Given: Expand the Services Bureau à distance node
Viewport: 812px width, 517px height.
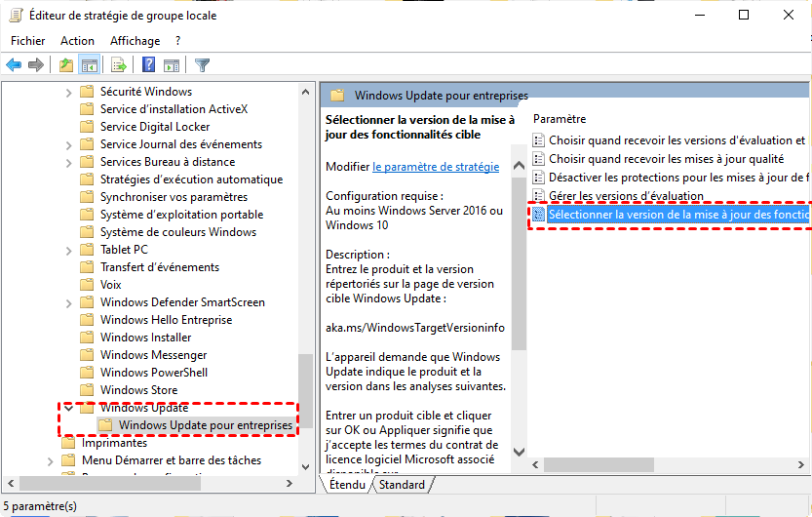Looking at the screenshot, I should pos(68,163).
